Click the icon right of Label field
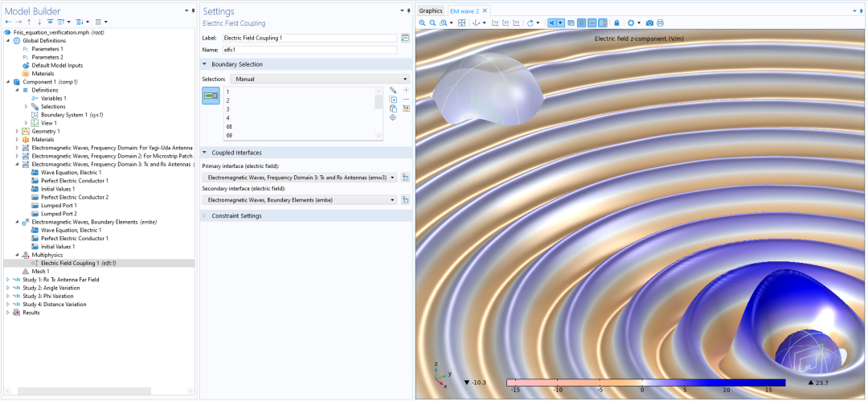This screenshot has width=868, height=401. (x=405, y=39)
